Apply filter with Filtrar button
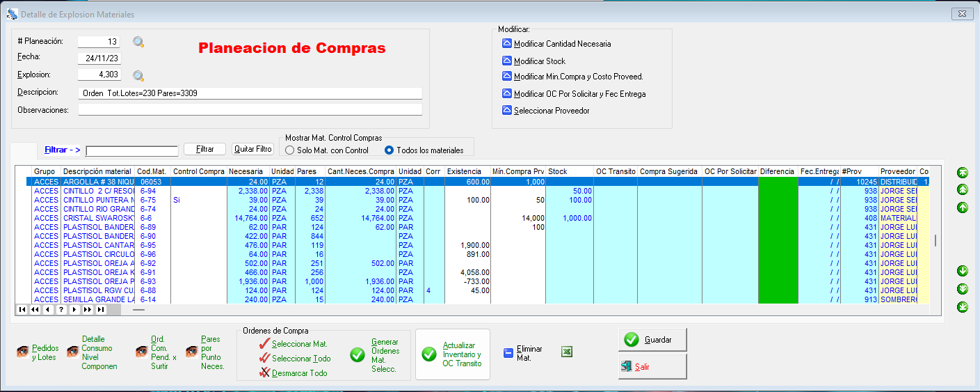Image resolution: width=980 pixels, height=392 pixels. [x=205, y=149]
